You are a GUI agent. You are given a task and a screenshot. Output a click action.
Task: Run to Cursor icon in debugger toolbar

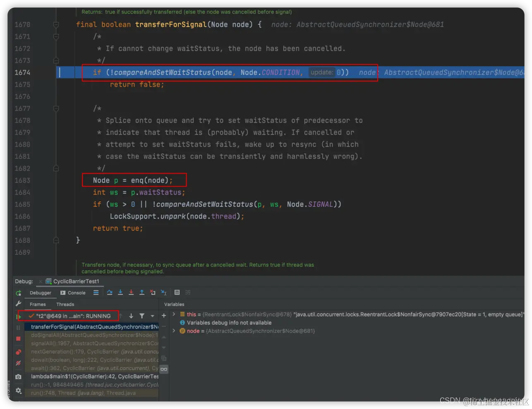(164, 292)
